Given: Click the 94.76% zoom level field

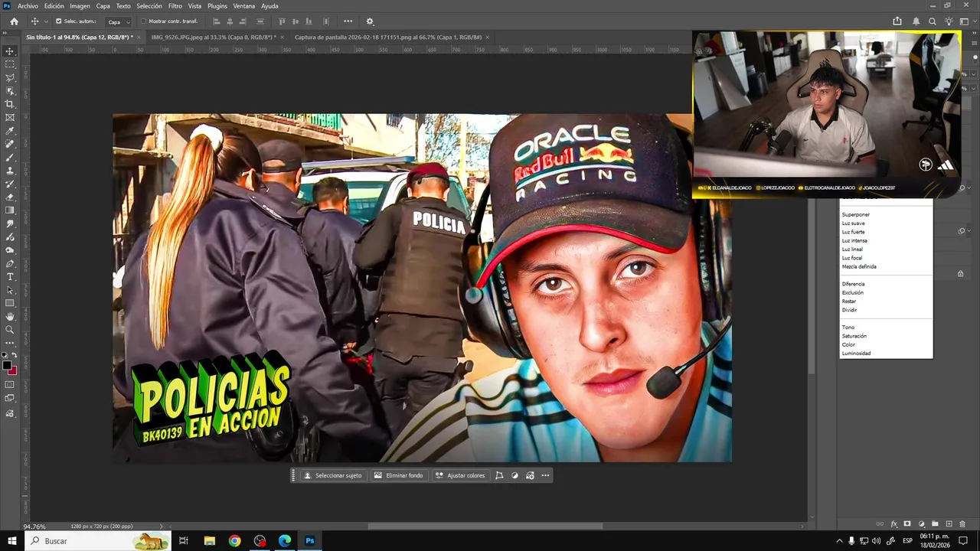Looking at the screenshot, I should (34, 527).
